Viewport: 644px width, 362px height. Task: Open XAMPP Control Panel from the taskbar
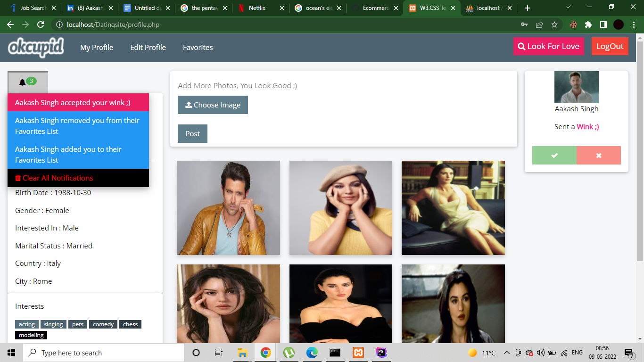coord(358,352)
